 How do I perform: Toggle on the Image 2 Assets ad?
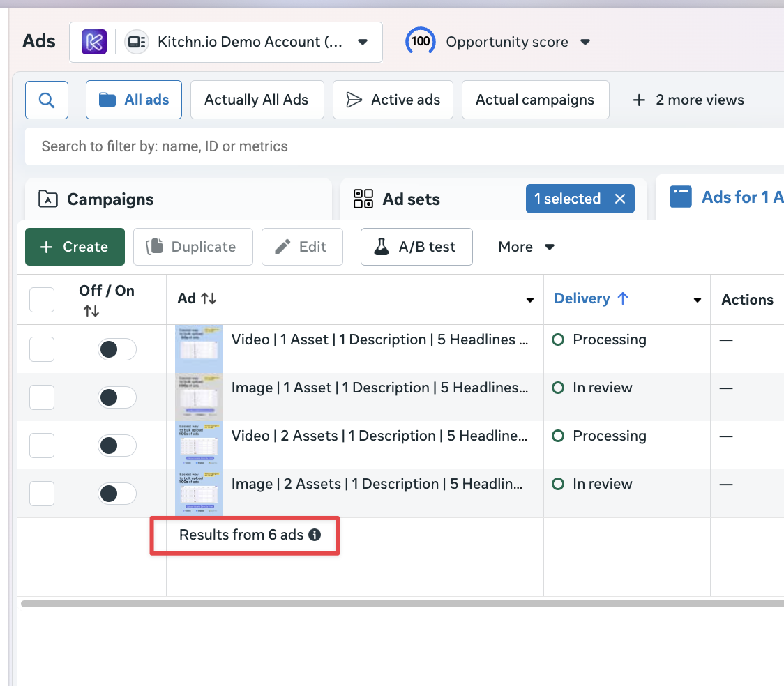pyautogui.click(x=116, y=494)
